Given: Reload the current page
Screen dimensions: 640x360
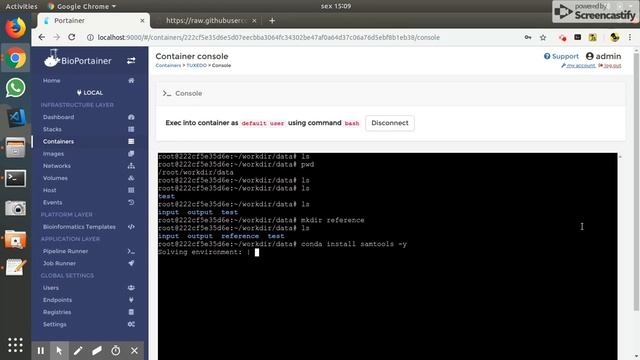Looking at the screenshot, I should point(72,37).
